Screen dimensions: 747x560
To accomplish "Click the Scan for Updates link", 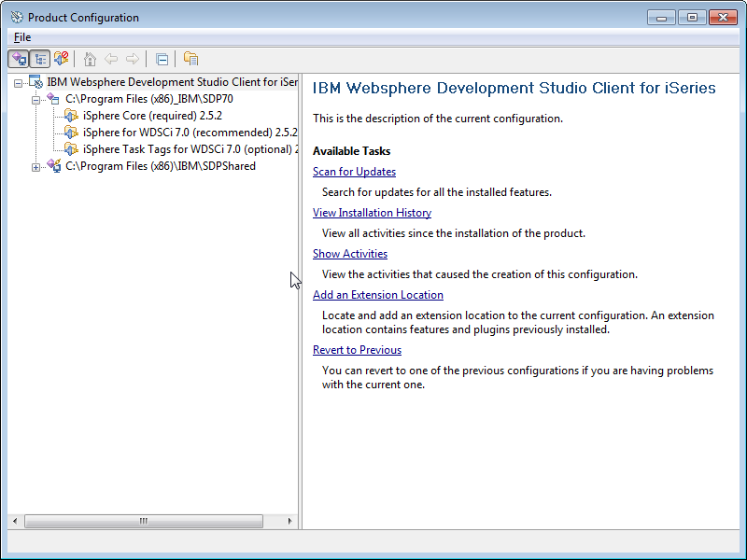I will click(354, 172).
